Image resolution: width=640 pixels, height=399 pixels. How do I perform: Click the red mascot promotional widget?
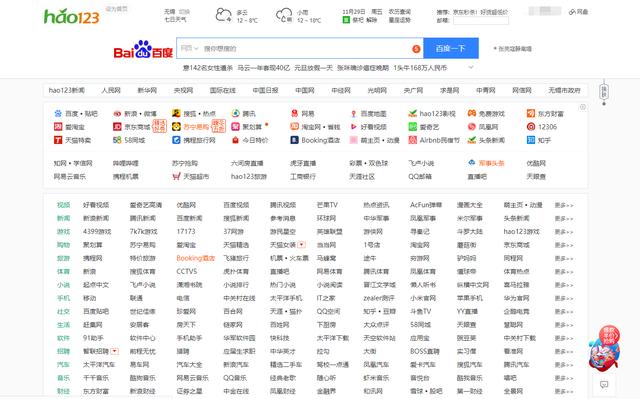(x=604, y=347)
